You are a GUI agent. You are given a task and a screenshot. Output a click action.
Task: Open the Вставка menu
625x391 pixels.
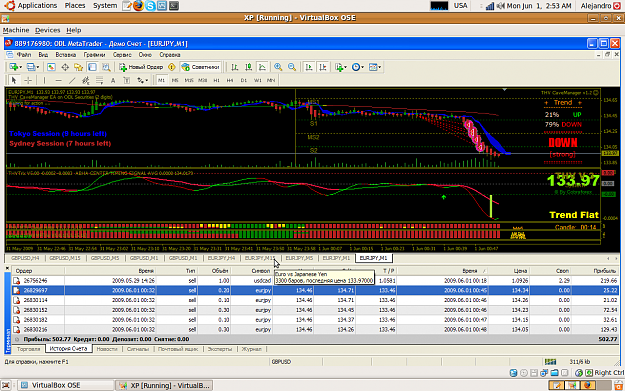(65, 55)
